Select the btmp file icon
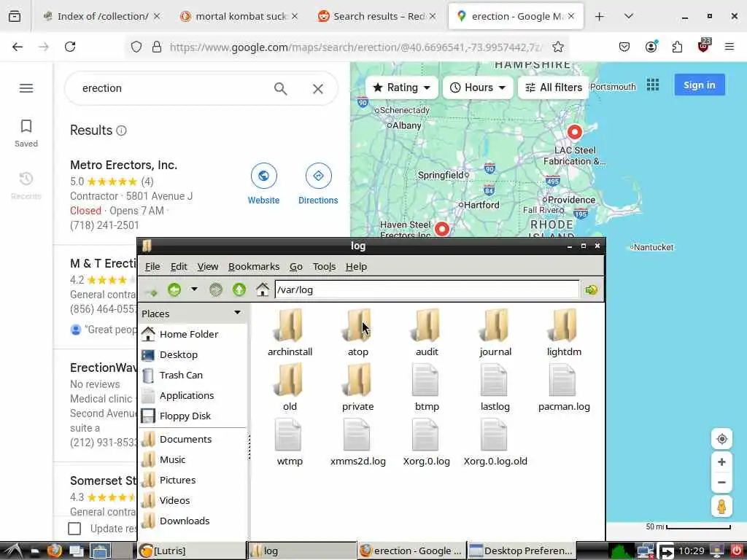747x560 pixels. coord(425,379)
